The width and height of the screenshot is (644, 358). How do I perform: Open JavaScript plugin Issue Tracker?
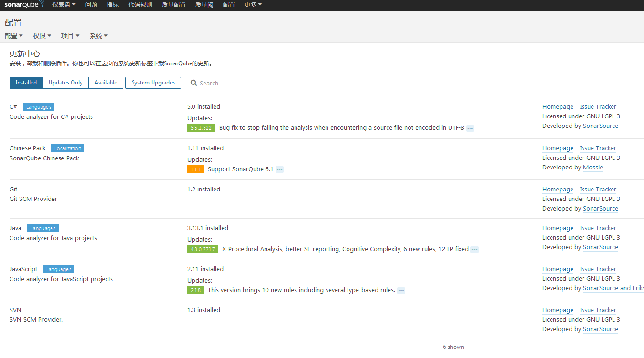point(598,269)
